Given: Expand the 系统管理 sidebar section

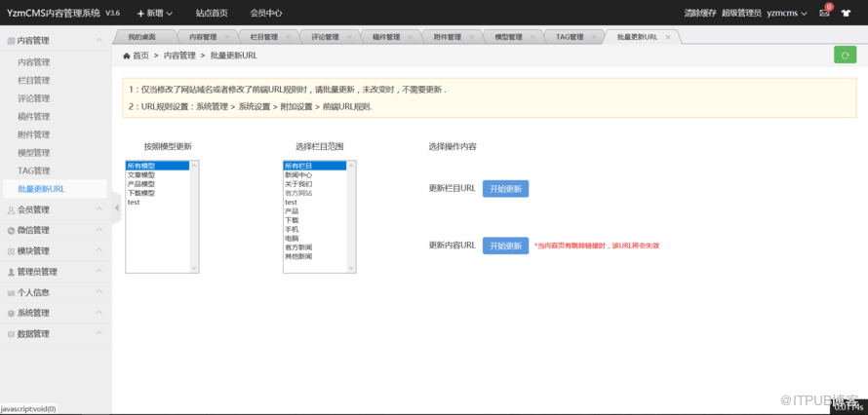Looking at the screenshot, I should point(56,313).
